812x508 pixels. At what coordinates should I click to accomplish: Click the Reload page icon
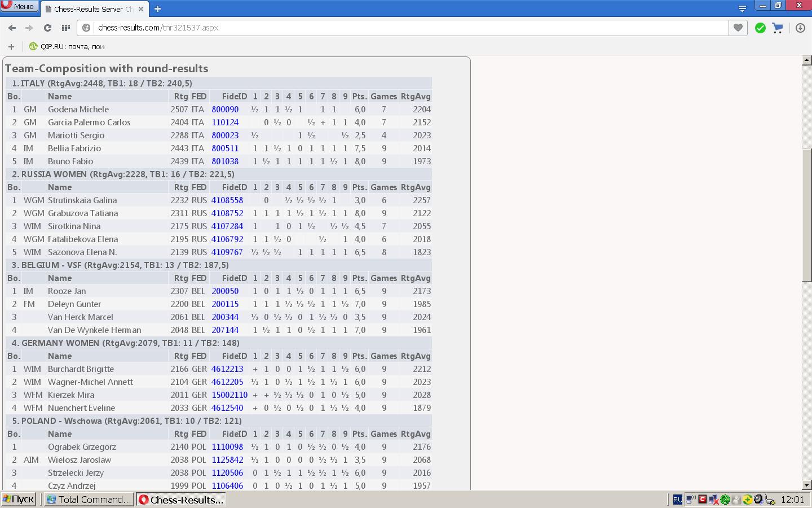tap(48, 28)
